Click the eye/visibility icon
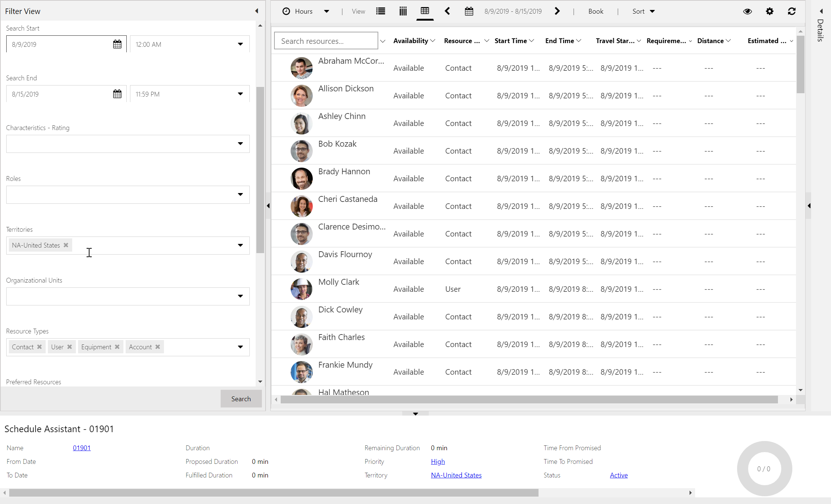The height and width of the screenshot is (504, 831). coord(747,11)
